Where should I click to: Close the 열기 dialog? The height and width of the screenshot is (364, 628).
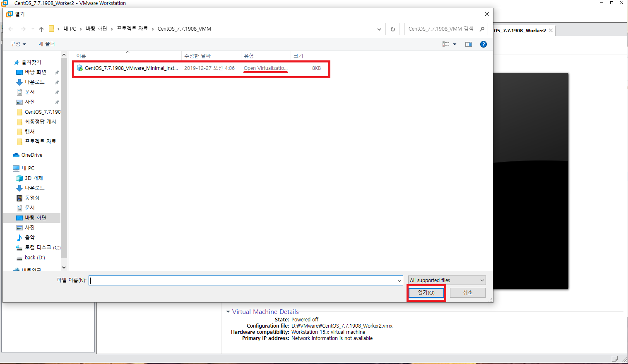[x=487, y=14]
